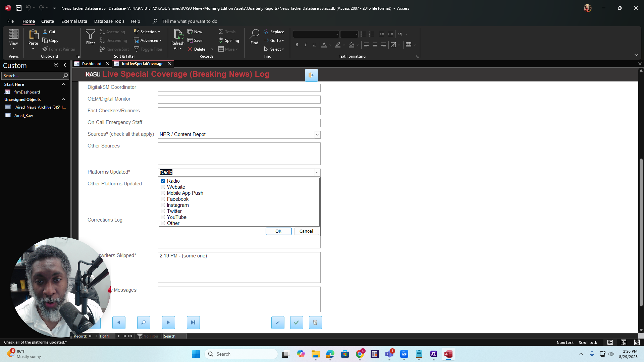Click the Italic formatting icon
Viewport: 644px width, 362px height.
tap(305, 45)
